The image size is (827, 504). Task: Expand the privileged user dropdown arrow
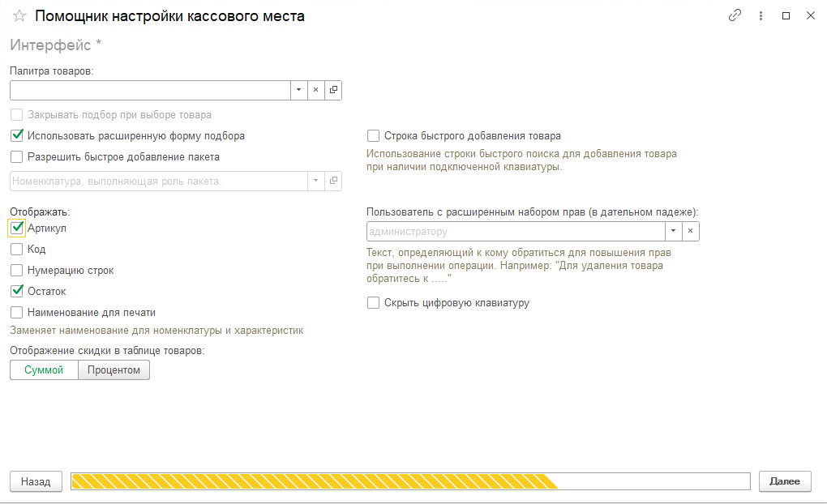coord(673,232)
